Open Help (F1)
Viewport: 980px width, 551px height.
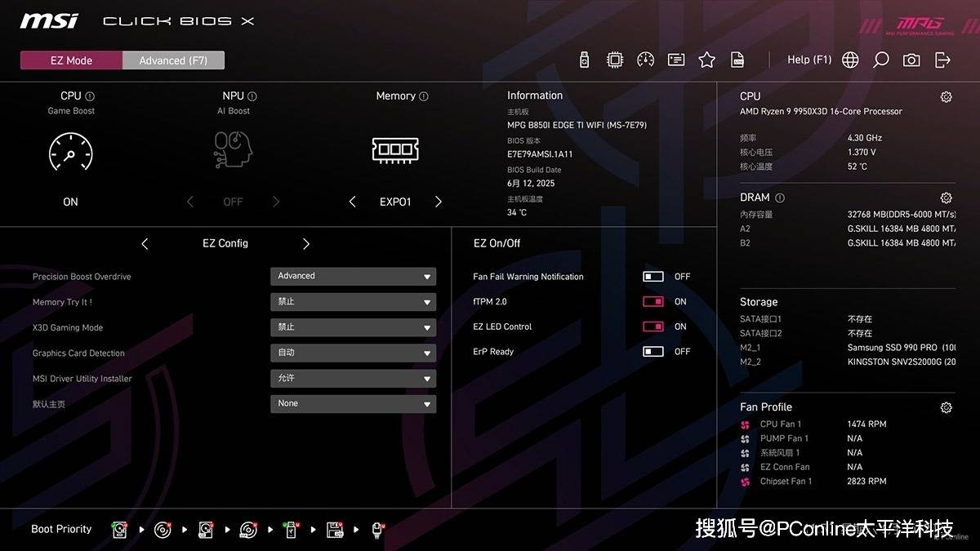pos(809,60)
